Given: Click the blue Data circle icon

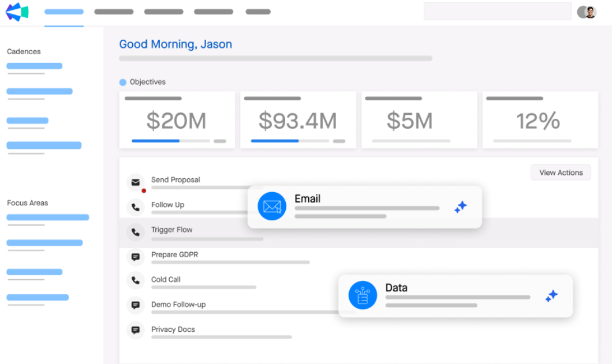Looking at the screenshot, I should pyautogui.click(x=363, y=295).
